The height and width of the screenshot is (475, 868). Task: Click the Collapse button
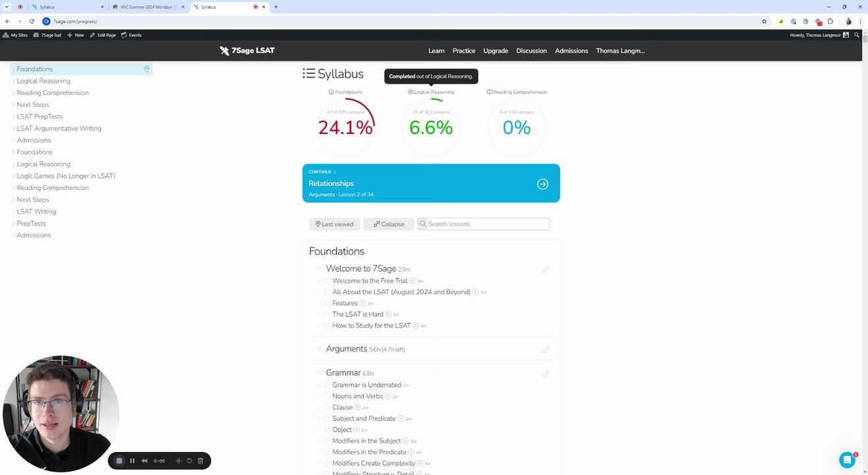[x=389, y=224]
